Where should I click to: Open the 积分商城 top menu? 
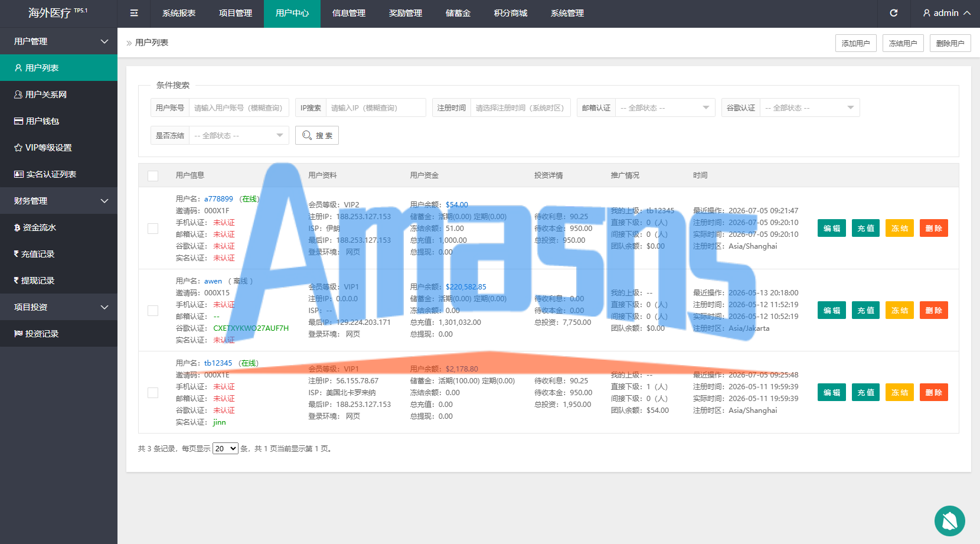click(x=511, y=13)
